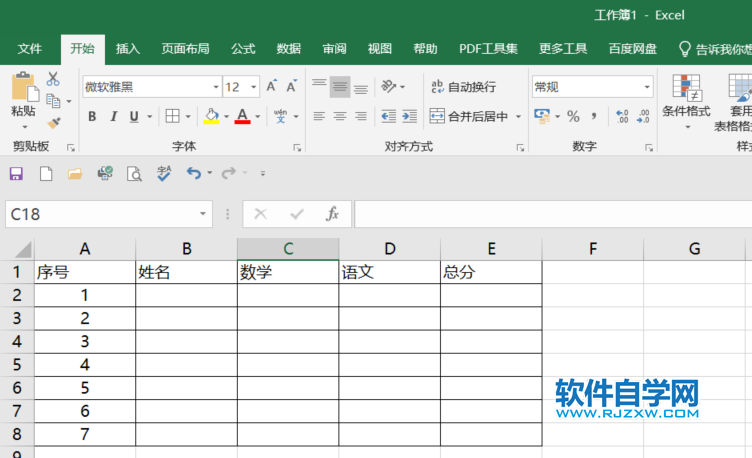Apply yellow fill color bucket

212,116
